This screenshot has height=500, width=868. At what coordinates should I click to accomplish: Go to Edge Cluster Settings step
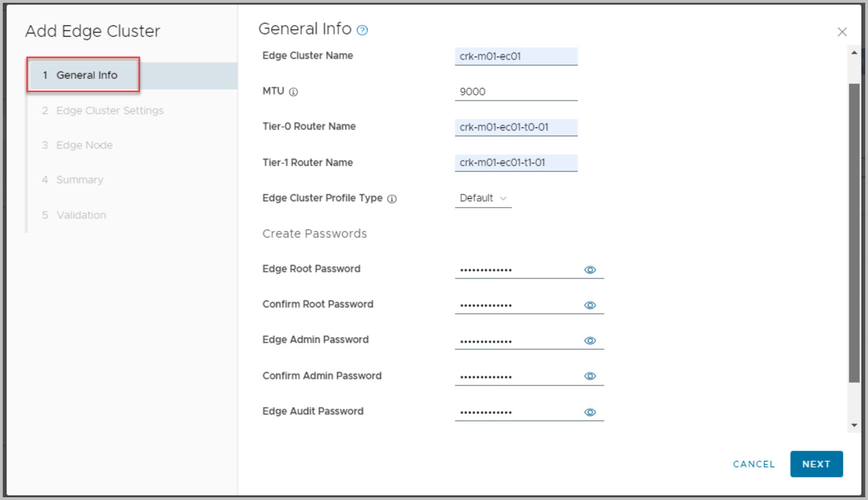tap(109, 110)
